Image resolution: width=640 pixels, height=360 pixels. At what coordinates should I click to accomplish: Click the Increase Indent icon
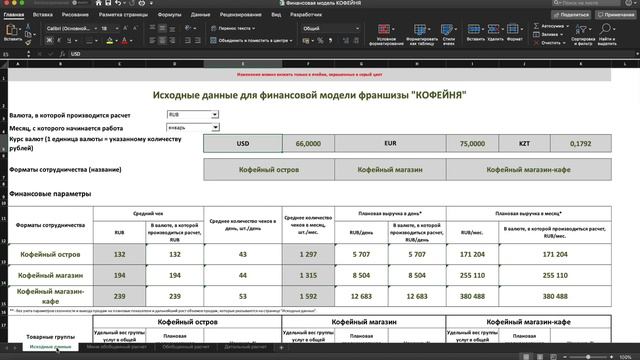click(x=198, y=40)
